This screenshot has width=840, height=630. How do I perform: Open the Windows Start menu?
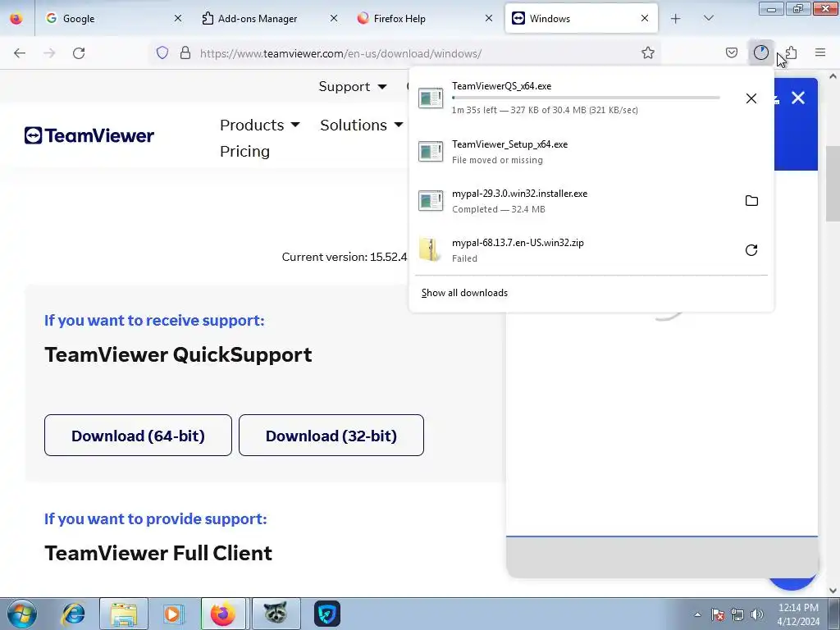click(x=22, y=614)
